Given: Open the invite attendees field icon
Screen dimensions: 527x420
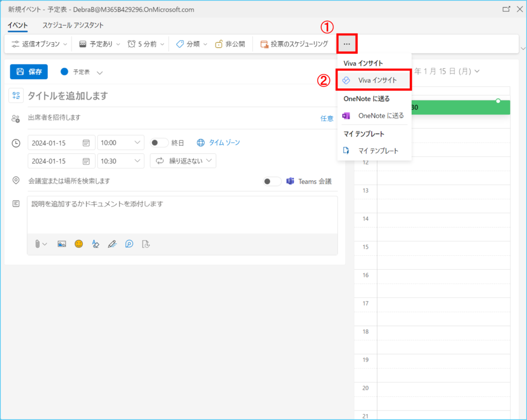Looking at the screenshot, I should 15,118.
